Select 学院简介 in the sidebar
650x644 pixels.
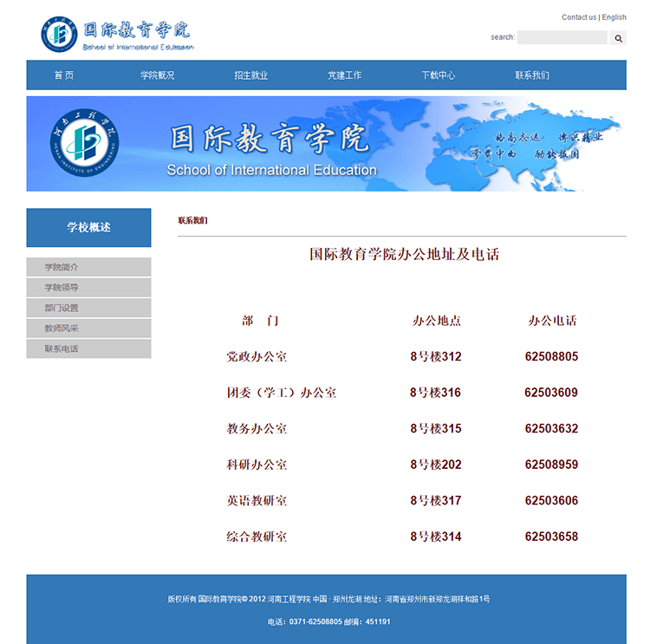88,267
